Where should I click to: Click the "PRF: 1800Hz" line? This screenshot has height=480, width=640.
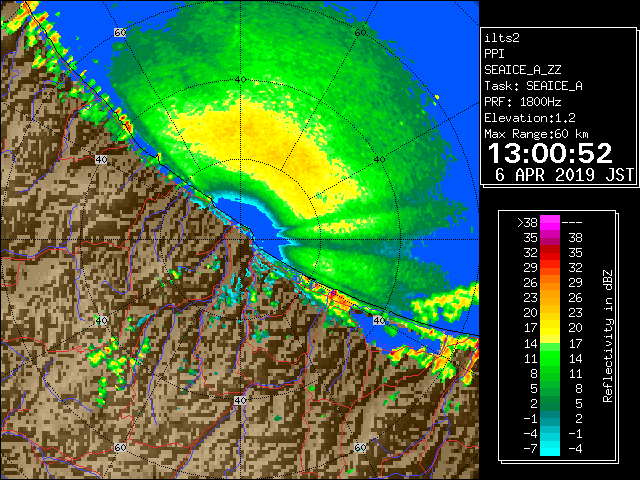point(523,102)
